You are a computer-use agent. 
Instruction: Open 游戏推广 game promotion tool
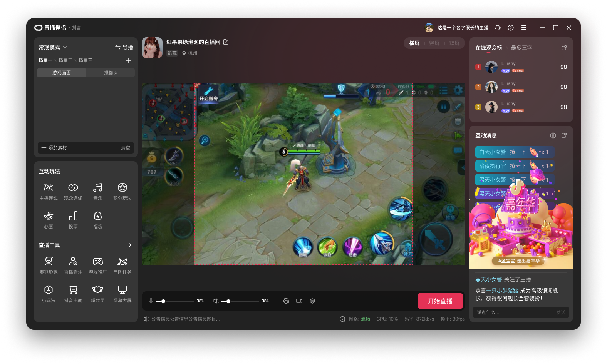98,265
